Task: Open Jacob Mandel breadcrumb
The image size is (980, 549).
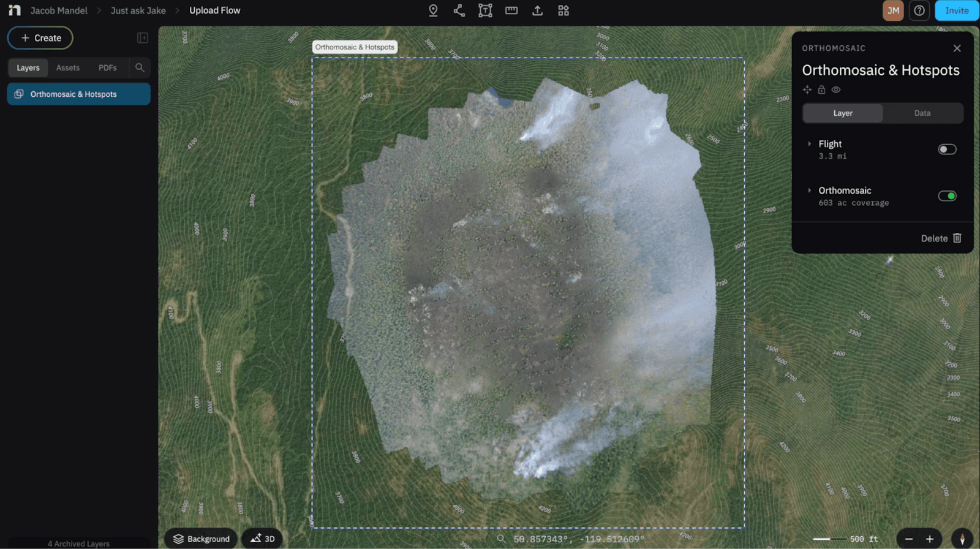Action: (x=59, y=10)
